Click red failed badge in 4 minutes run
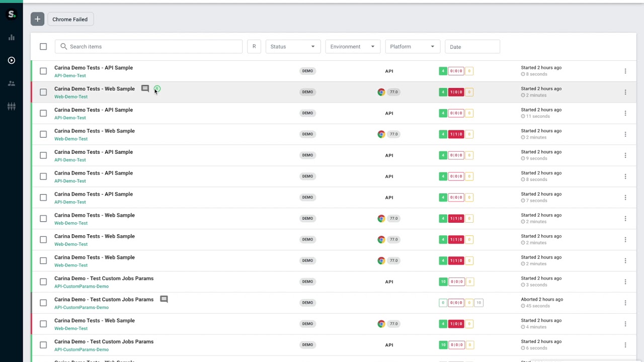Viewport: 644px width, 362px height. 456,324
